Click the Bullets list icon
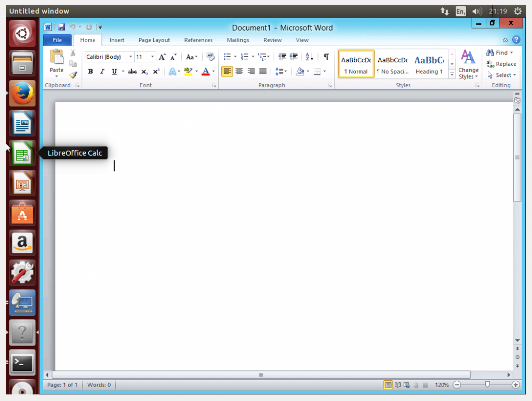The height and width of the screenshot is (401, 532). point(227,57)
